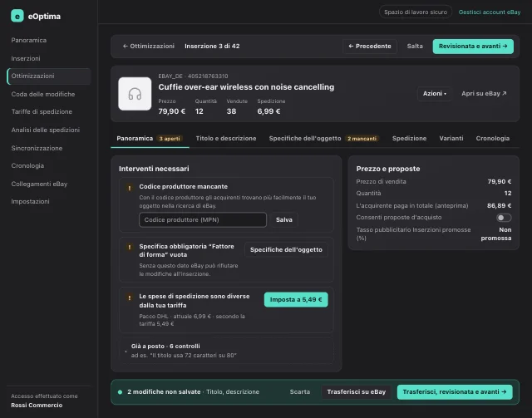
Task: Switch to Spedizione tab
Action: [409, 139]
